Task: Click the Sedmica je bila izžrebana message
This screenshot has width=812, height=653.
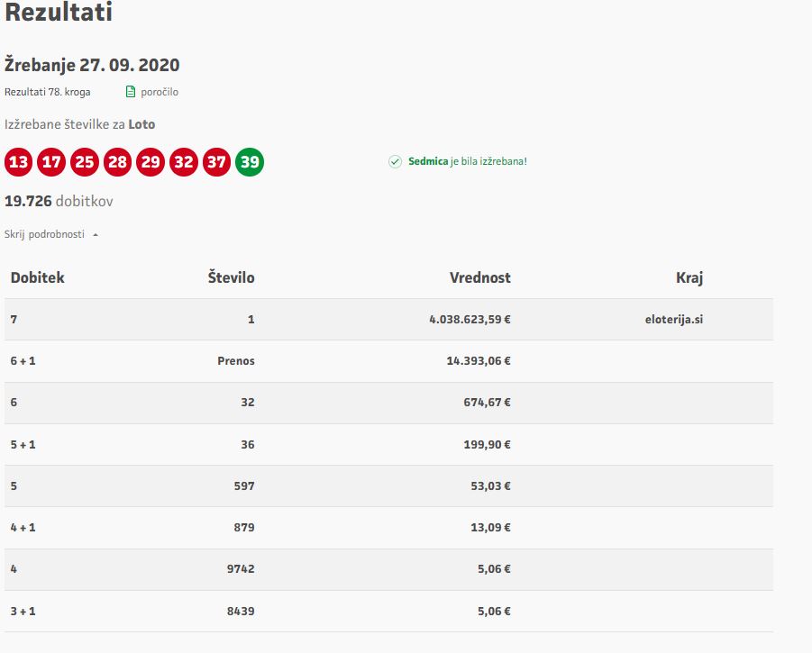Action: point(468,161)
